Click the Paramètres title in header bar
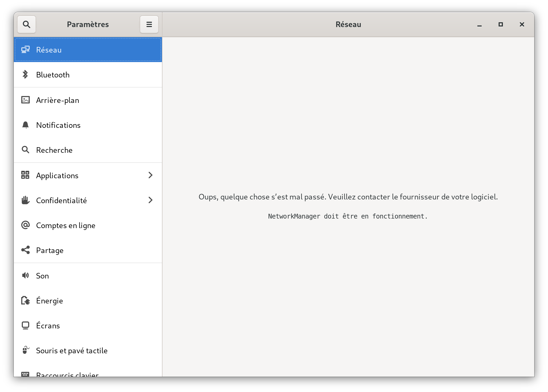This screenshot has height=392, width=548. [88, 24]
